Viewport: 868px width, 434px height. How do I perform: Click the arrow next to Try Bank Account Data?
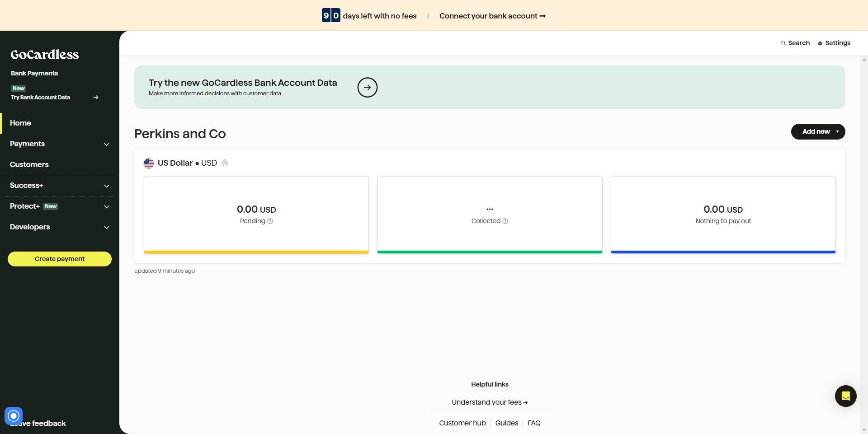96,97
